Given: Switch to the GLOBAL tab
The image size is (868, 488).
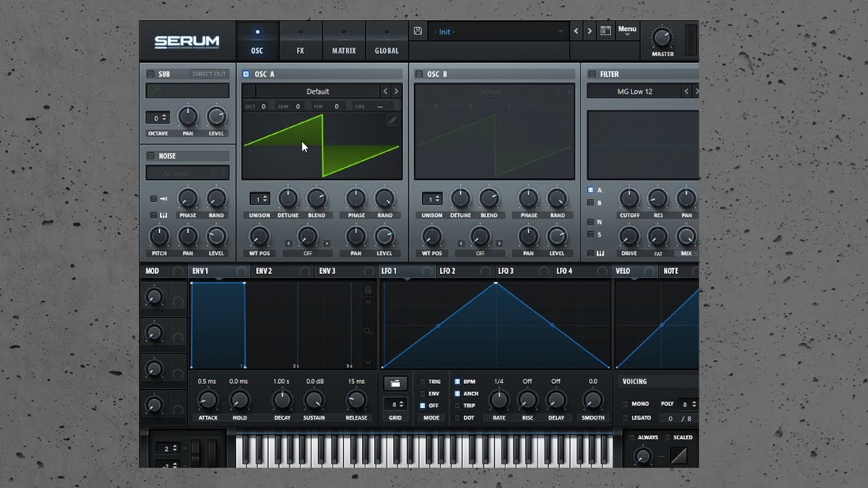Looking at the screenshot, I should pos(387,40).
